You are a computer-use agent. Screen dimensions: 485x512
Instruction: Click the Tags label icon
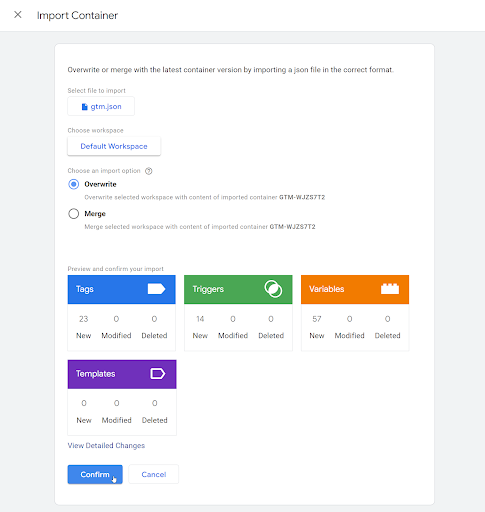click(x=156, y=289)
